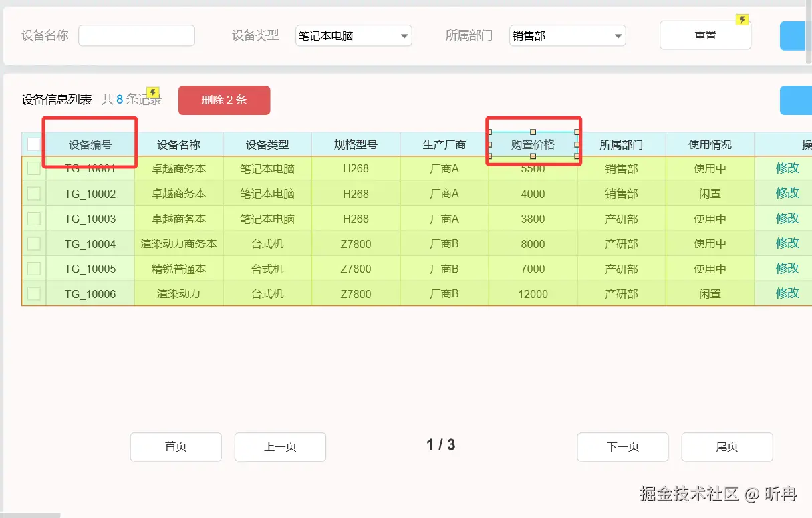Click 闲置 in the TG_10002 row
Screen dimensions: 812x518
(x=710, y=194)
